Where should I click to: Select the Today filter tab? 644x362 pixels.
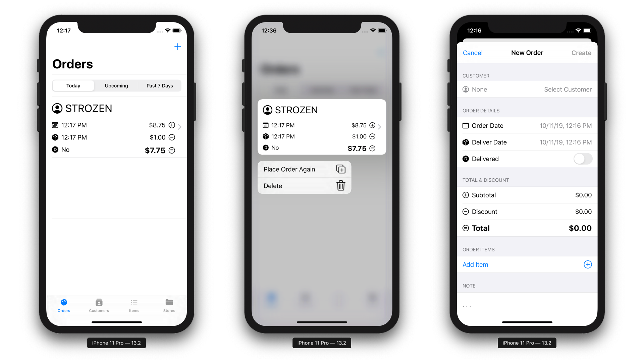coord(73,85)
